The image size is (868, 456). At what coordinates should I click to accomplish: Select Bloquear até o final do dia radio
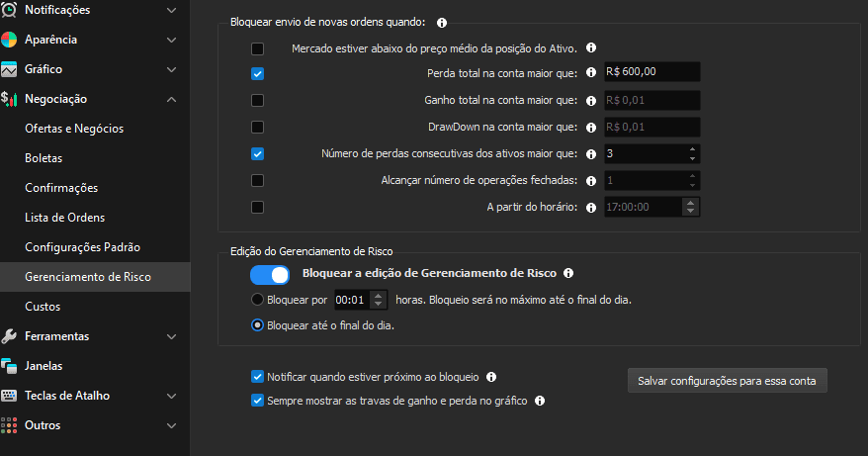[x=257, y=325]
